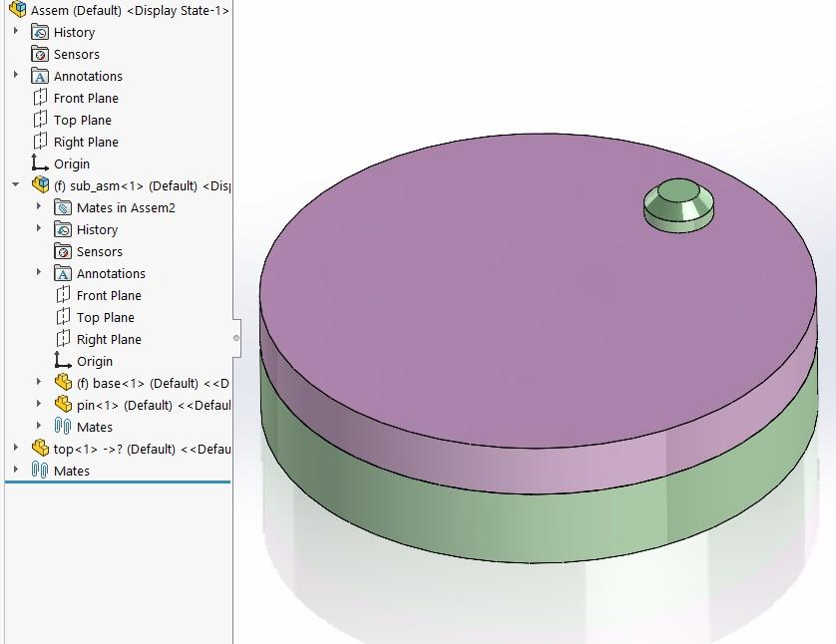Click the top-level Top Plane icon
Viewport: 836px width, 644px height.
(40, 120)
